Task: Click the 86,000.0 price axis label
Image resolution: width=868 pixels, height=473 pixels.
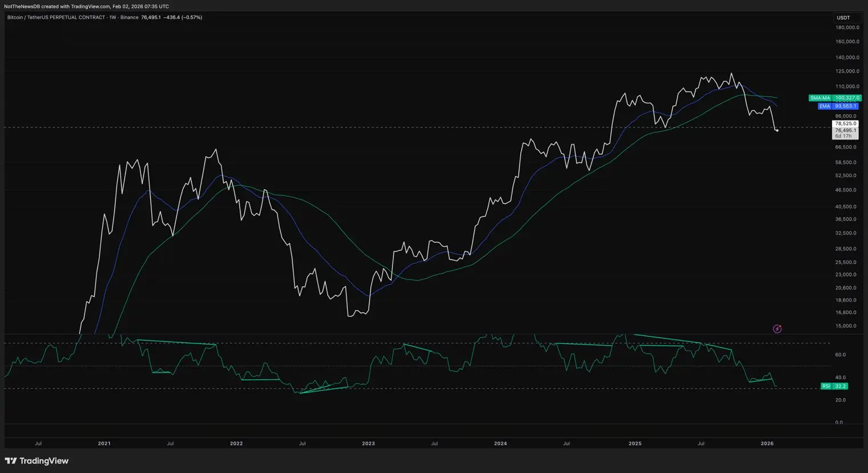Action: pos(846,117)
